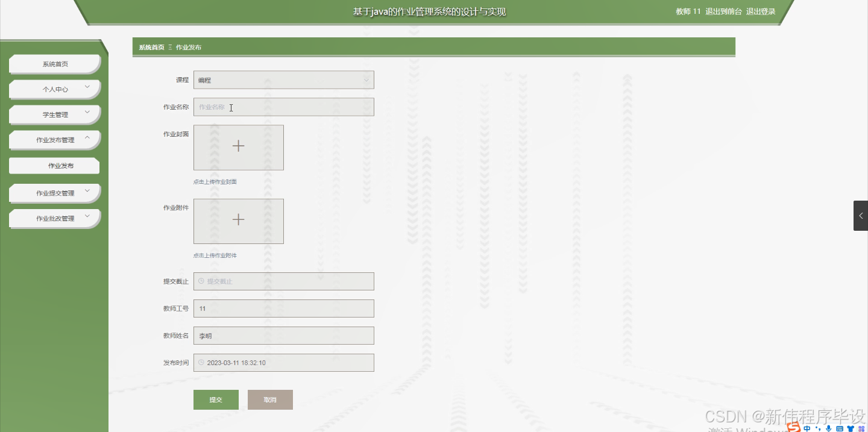Click 作业发布 text in the breadcrumb
The width and height of the screenshot is (868, 432).
(189, 47)
